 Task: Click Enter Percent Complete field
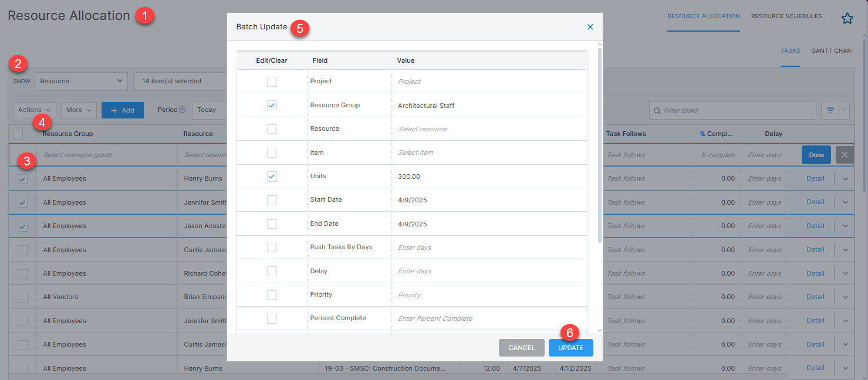click(489, 318)
